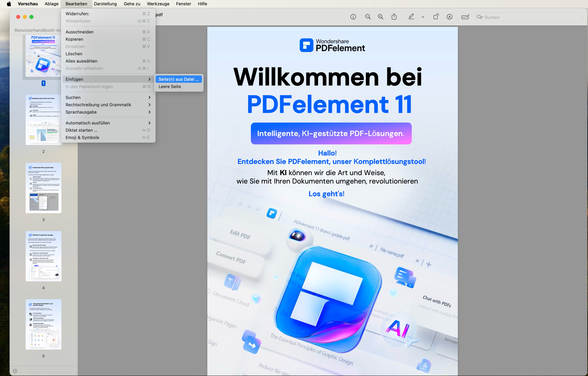Viewport: 588px width, 376px height.
Task: Select Seite(n) aus Datei … submenu item
Action: pos(178,79)
